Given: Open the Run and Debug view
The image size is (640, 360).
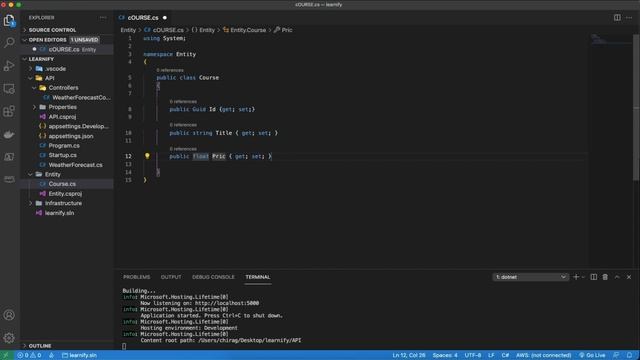Looking at the screenshot, I should click(9, 66).
